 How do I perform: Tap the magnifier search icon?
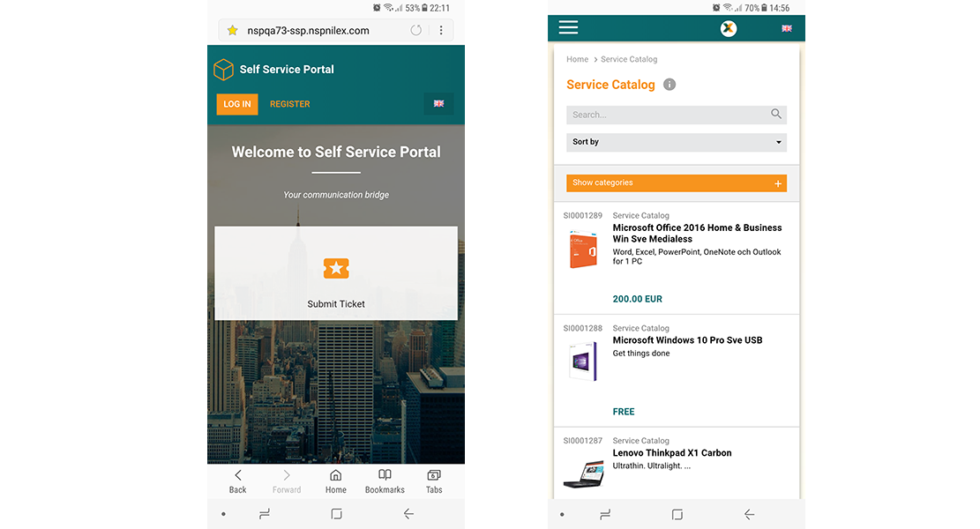[x=775, y=114]
